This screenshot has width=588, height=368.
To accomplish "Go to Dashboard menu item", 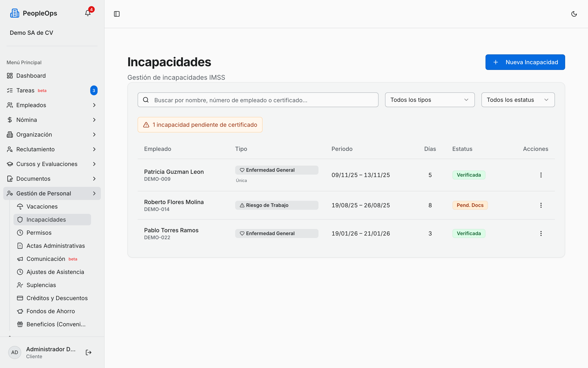I will (x=52, y=76).
